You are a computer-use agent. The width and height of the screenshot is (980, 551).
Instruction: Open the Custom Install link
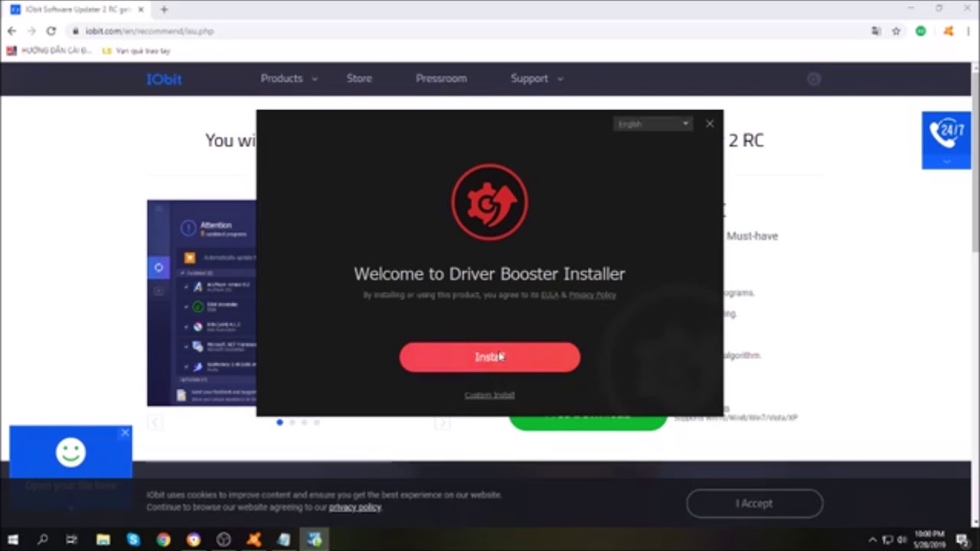pyautogui.click(x=489, y=395)
